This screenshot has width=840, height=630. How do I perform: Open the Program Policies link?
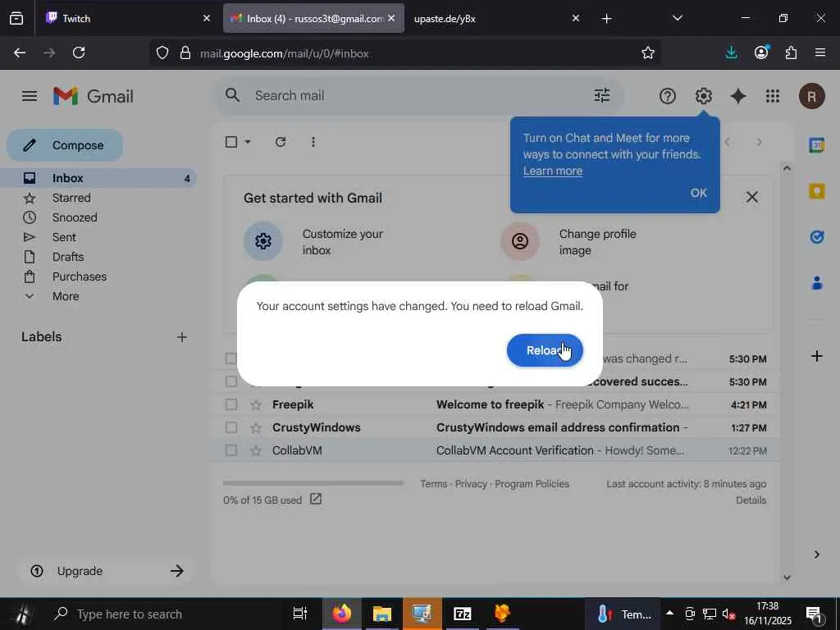532,484
